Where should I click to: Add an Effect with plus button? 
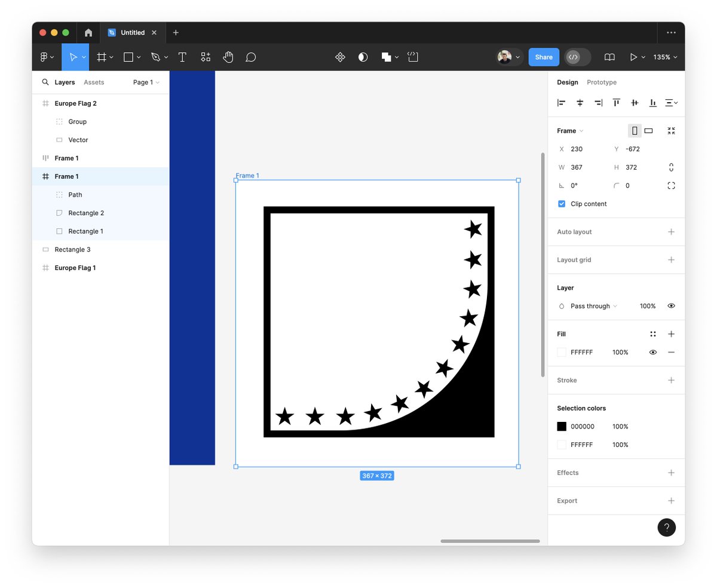(671, 473)
